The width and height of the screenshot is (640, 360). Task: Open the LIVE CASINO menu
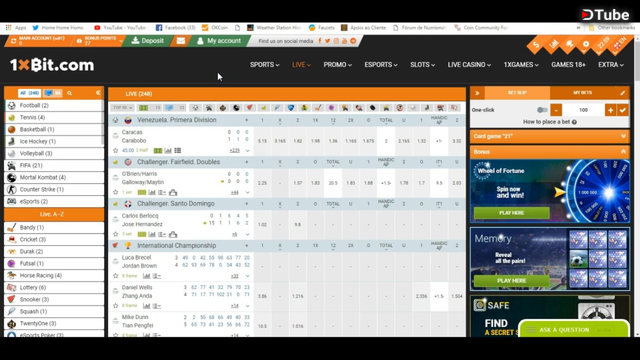tap(469, 64)
